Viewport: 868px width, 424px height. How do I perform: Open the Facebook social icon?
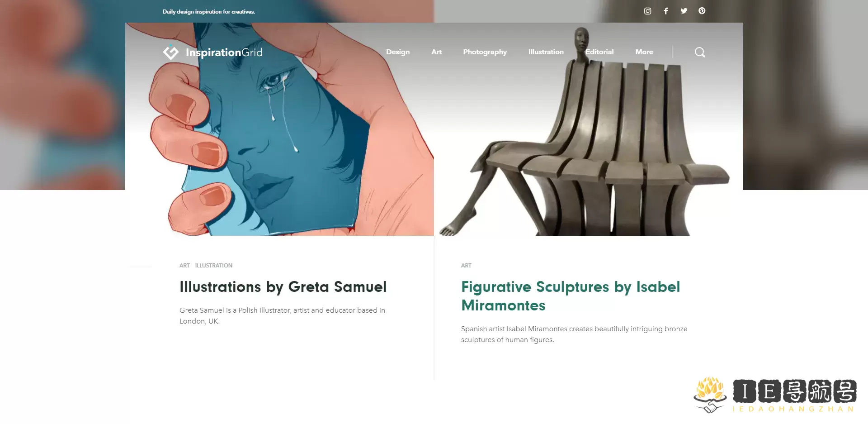[x=666, y=11]
